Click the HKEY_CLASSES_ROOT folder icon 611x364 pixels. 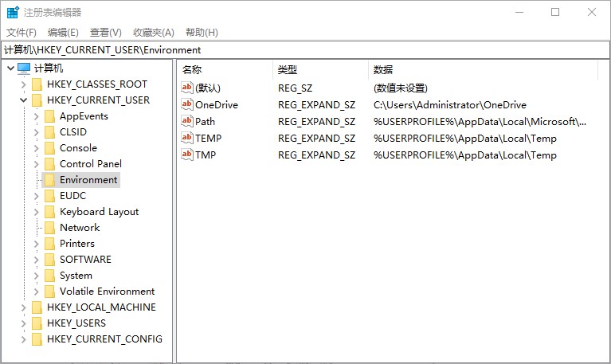pos(37,84)
